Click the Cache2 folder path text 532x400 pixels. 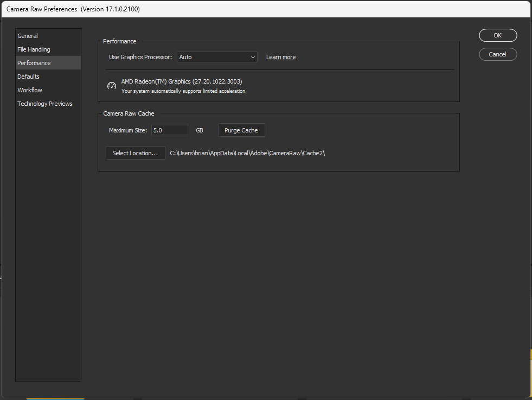[247, 153]
